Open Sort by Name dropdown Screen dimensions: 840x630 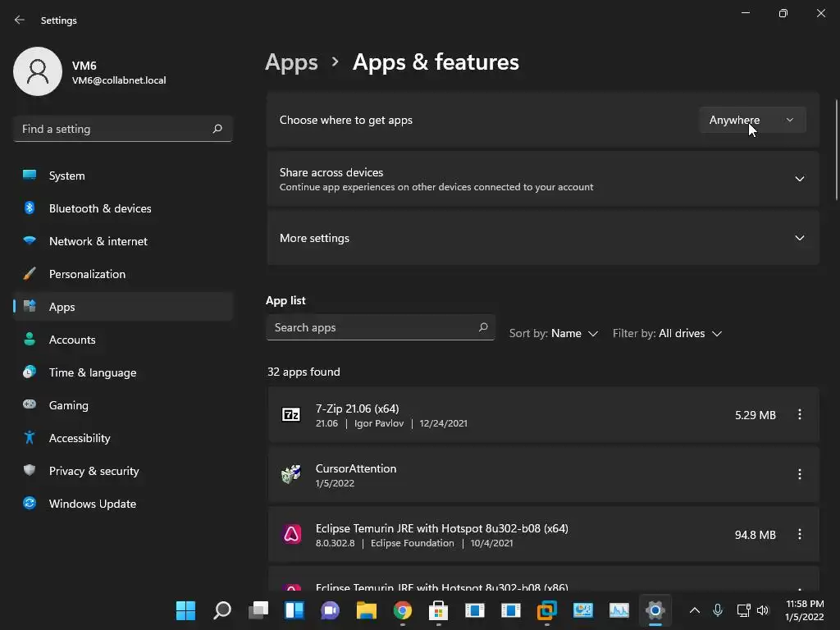554,333
